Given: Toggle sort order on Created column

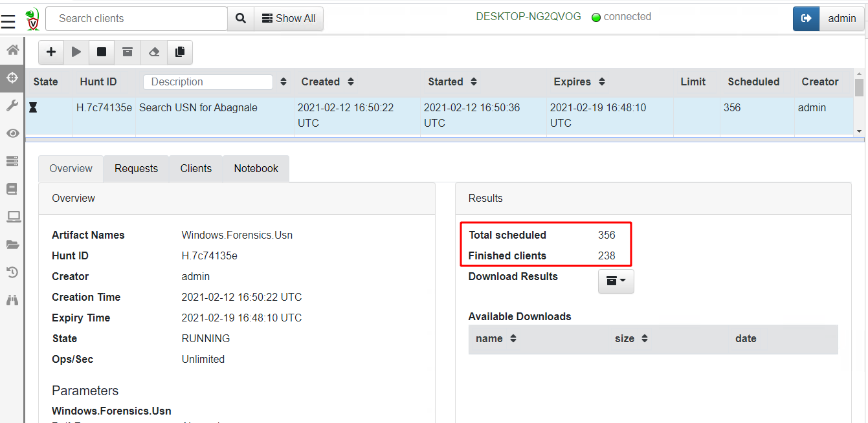Looking at the screenshot, I should pos(351,82).
